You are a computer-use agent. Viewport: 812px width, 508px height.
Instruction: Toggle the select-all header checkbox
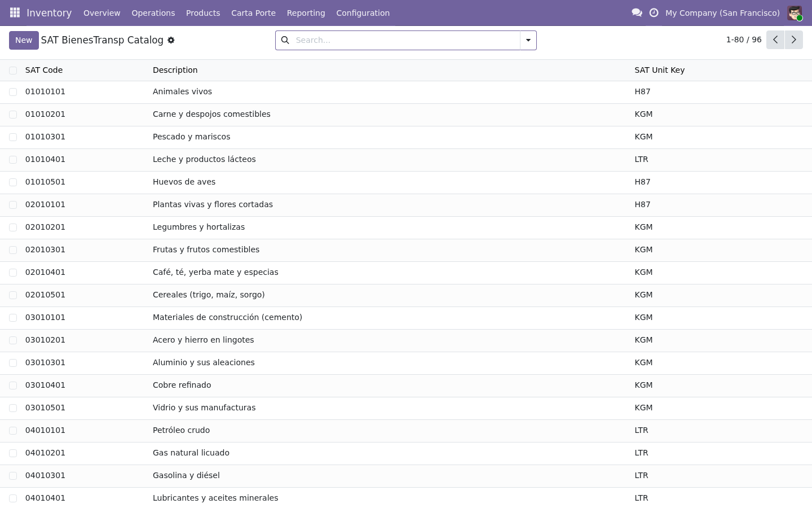tap(13, 71)
